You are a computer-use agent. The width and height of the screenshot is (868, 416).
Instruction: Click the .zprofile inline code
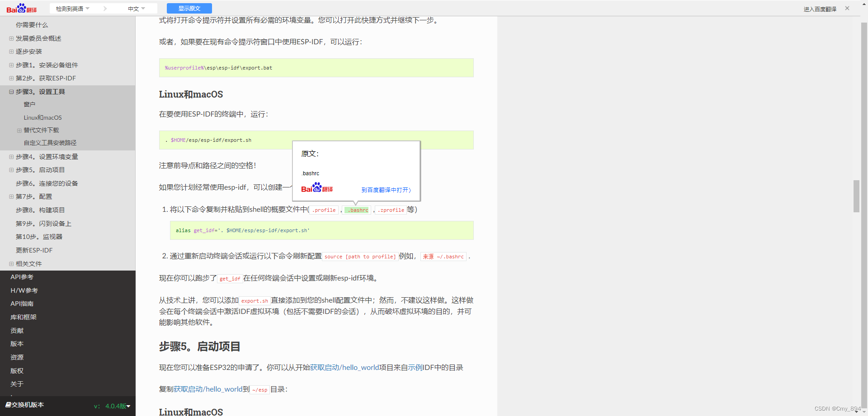point(391,210)
